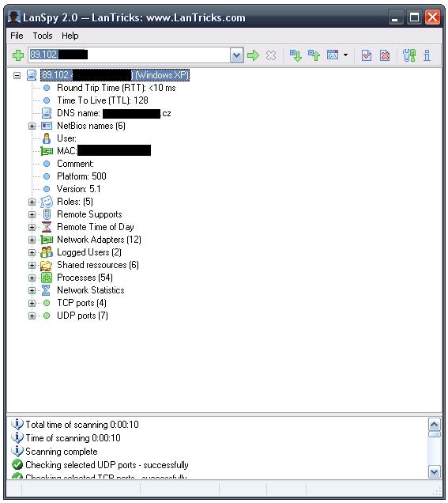Expand TCP ports (4) node
The image size is (448, 503).
click(32, 303)
